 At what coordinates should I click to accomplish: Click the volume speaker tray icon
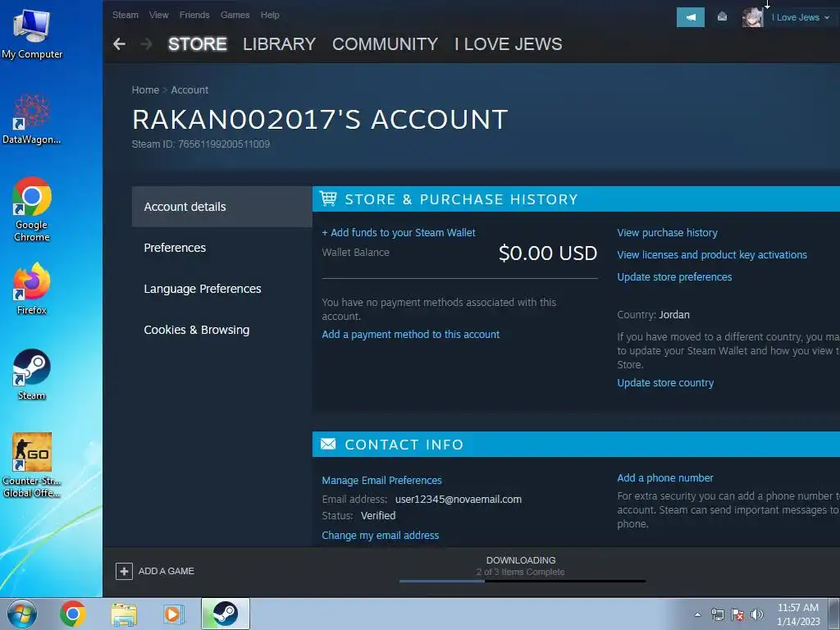(x=757, y=614)
